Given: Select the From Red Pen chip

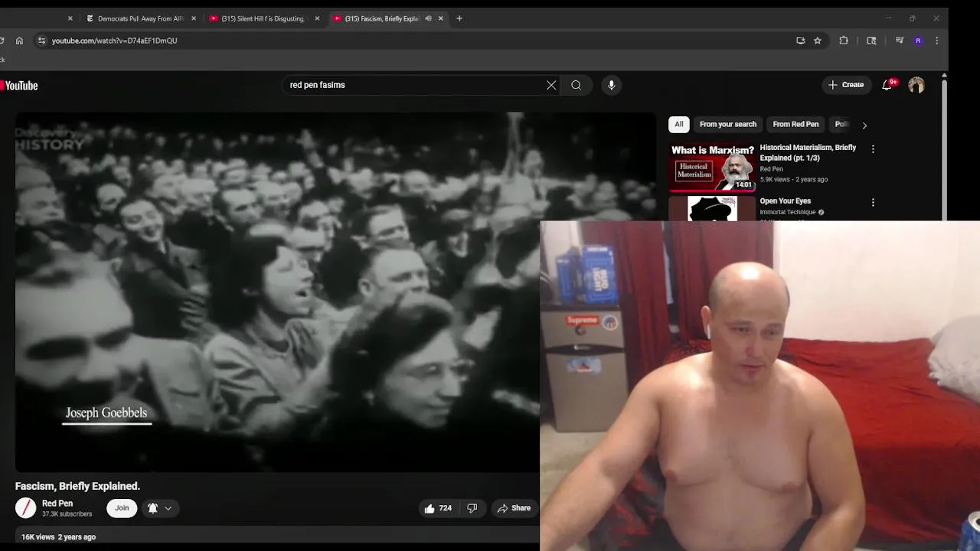Looking at the screenshot, I should tap(795, 124).
